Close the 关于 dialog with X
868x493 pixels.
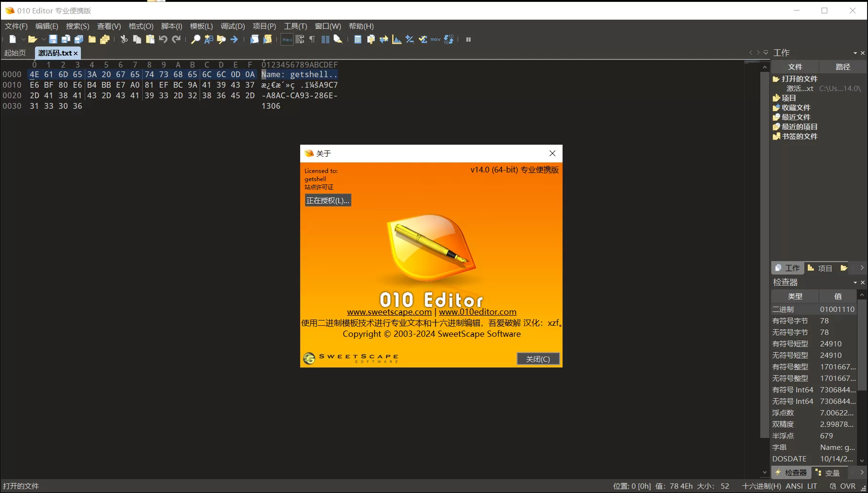552,153
